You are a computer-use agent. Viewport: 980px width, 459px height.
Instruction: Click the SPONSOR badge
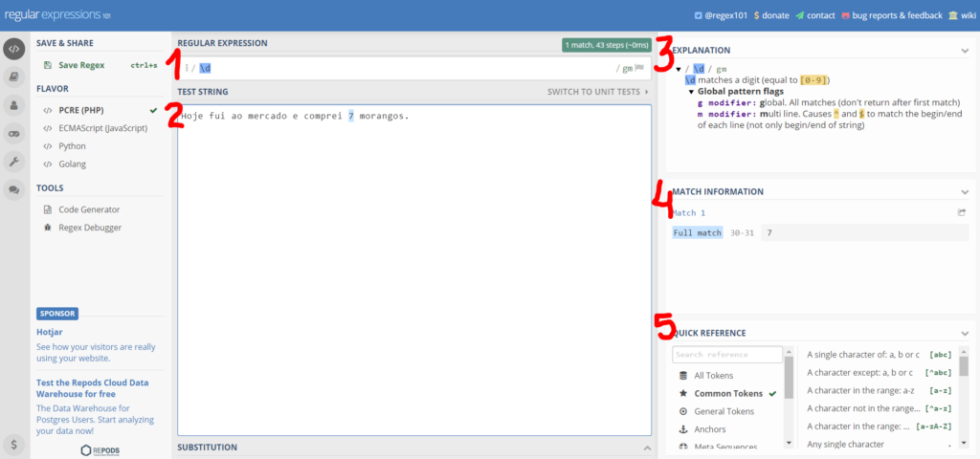(57, 314)
